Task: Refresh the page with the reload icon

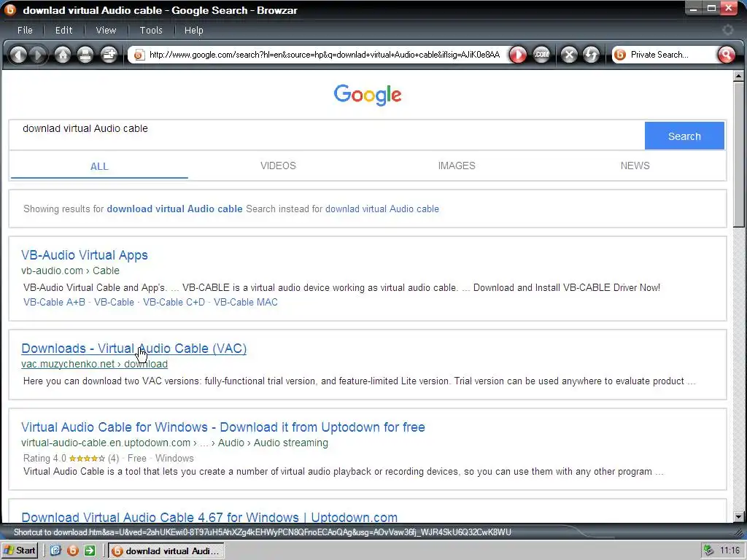Action: pyautogui.click(x=591, y=55)
